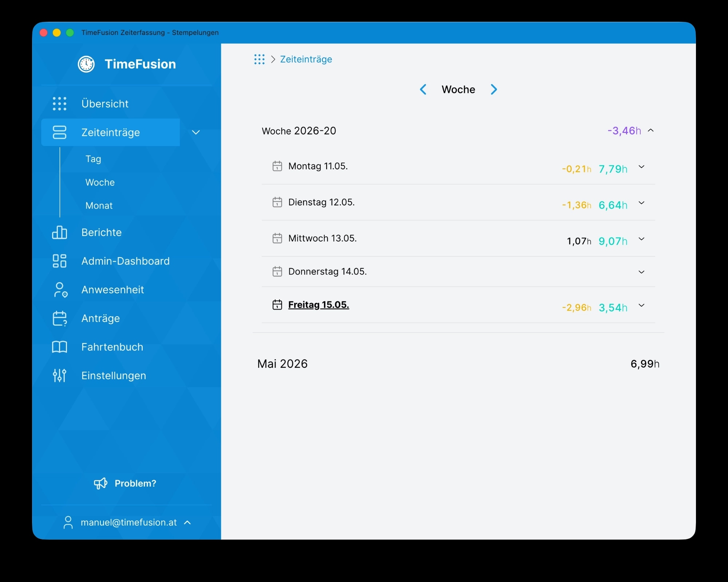Image resolution: width=728 pixels, height=582 pixels.
Task: Click the TimeFusion brand name
Action: tap(140, 64)
